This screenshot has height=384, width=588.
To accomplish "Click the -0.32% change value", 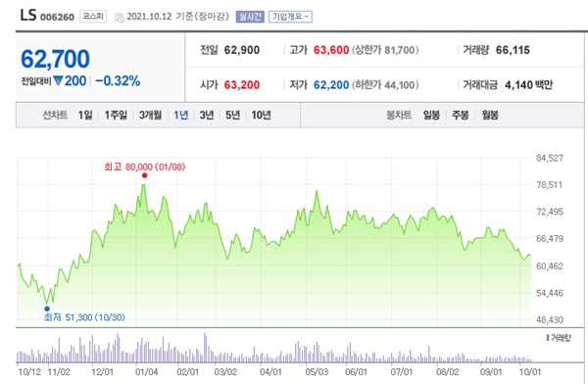I will coord(118,80).
